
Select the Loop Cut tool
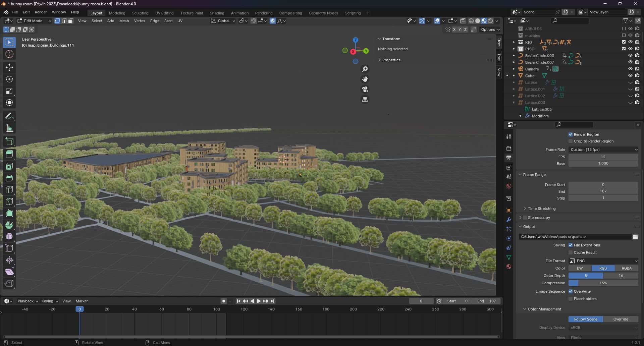(x=9, y=190)
